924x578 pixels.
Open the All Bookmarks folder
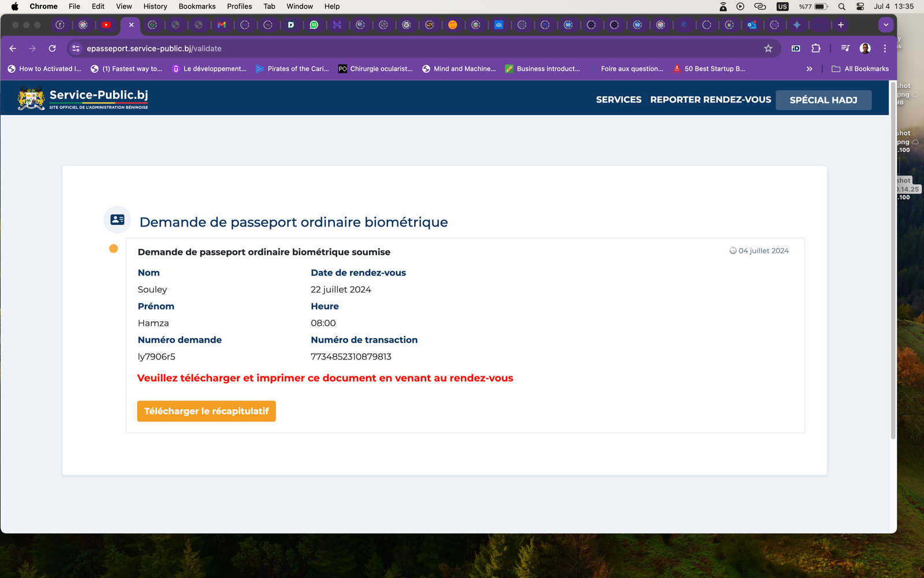[860, 69]
